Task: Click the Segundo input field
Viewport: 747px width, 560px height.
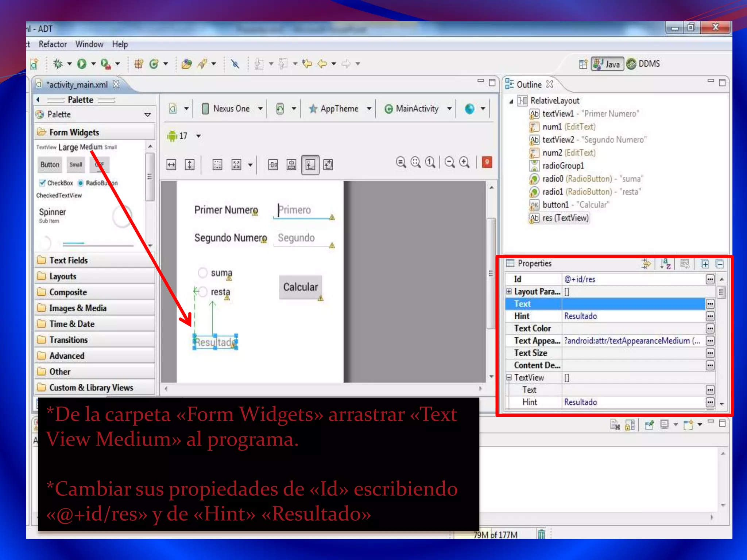Action: [x=303, y=238]
